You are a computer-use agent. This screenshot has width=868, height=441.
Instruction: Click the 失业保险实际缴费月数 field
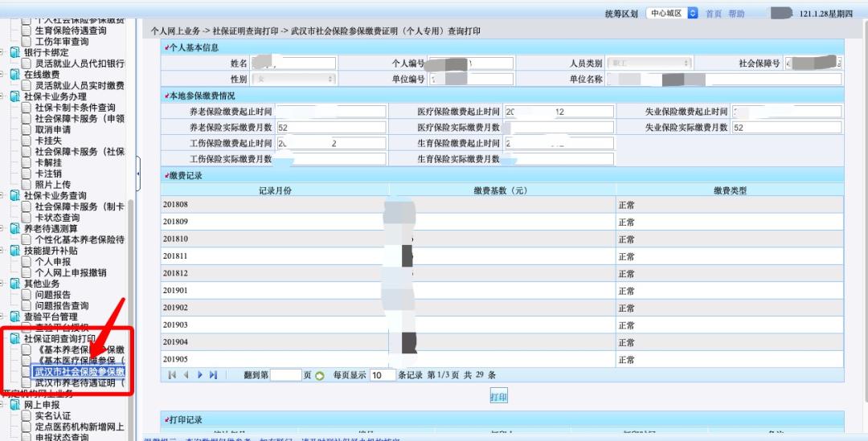click(787, 127)
